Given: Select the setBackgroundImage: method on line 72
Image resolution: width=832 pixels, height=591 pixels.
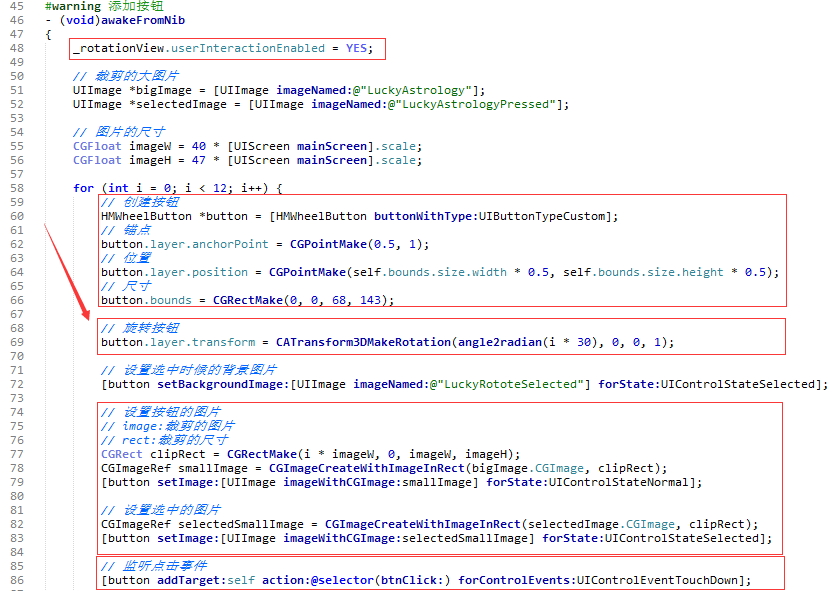Looking at the screenshot, I should tap(223, 384).
